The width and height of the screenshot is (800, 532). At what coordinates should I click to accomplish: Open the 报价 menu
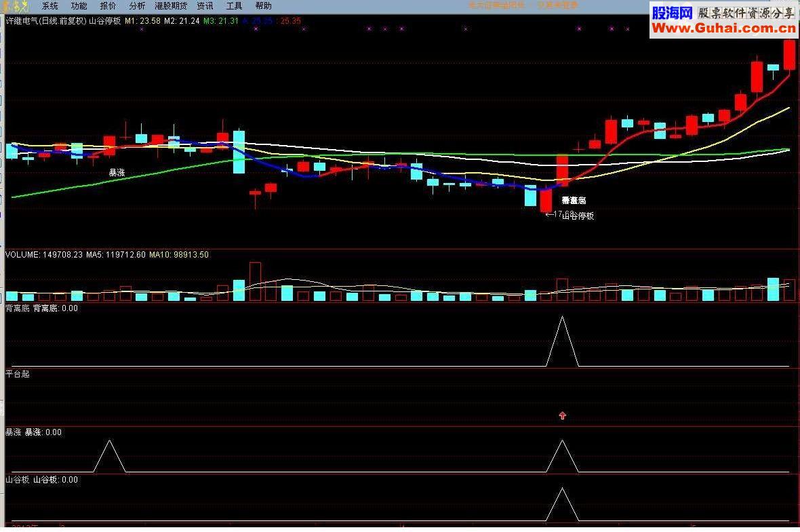point(108,6)
